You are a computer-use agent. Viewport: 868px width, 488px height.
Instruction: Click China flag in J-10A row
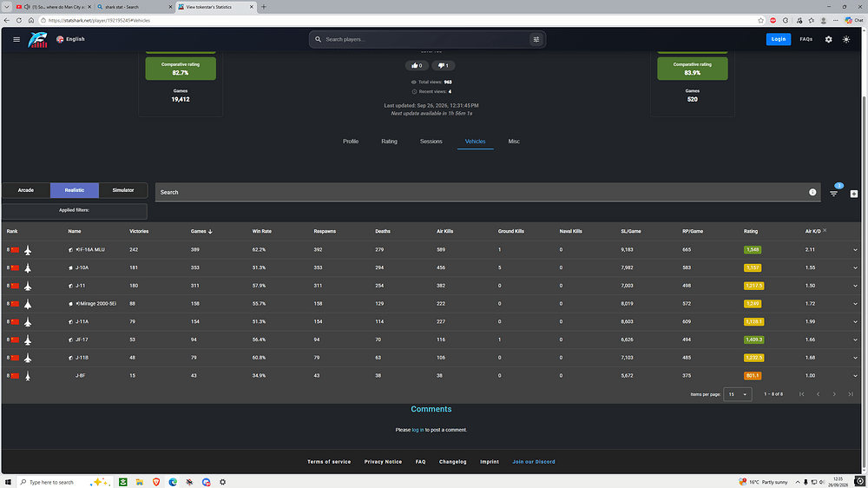(x=15, y=267)
